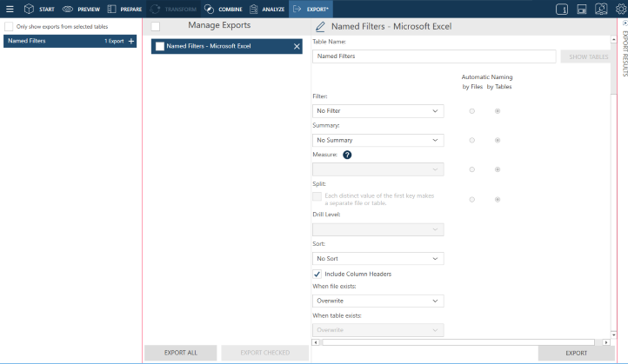
Task: Click the numbered box icon in top bar
Action: (x=562, y=9)
